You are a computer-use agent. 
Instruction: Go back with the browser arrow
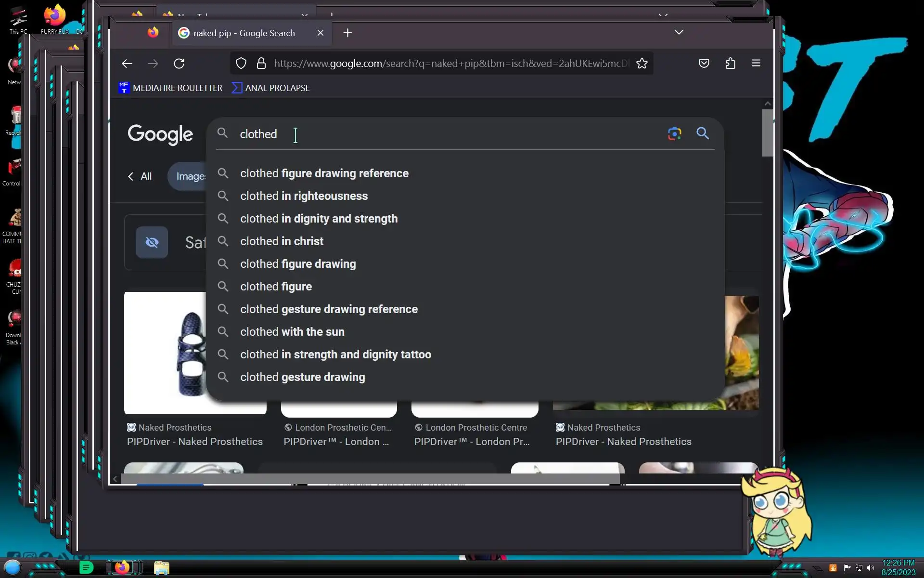[x=127, y=64]
